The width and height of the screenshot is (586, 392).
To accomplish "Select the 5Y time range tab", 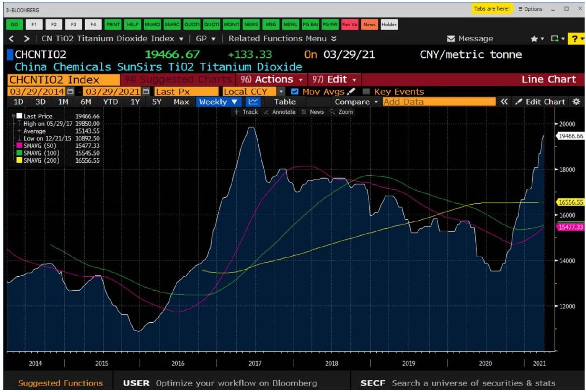I will pos(156,102).
